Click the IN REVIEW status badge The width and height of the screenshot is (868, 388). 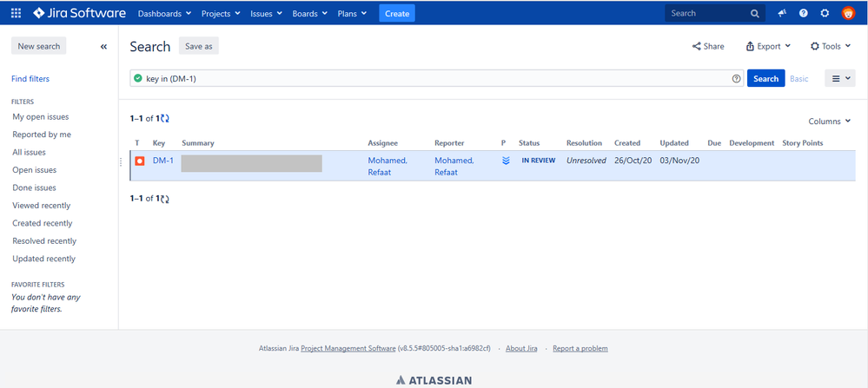pos(538,161)
